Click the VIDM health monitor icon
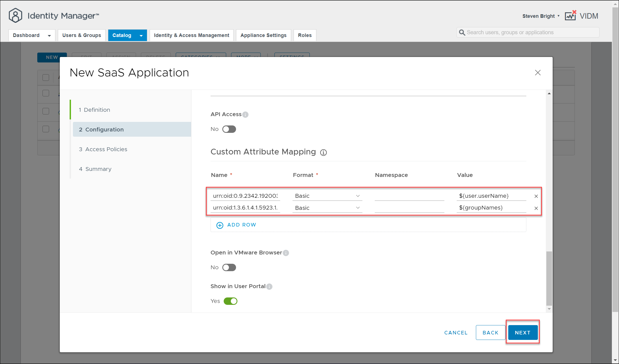This screenshot has height=364, width=619. 570,16
